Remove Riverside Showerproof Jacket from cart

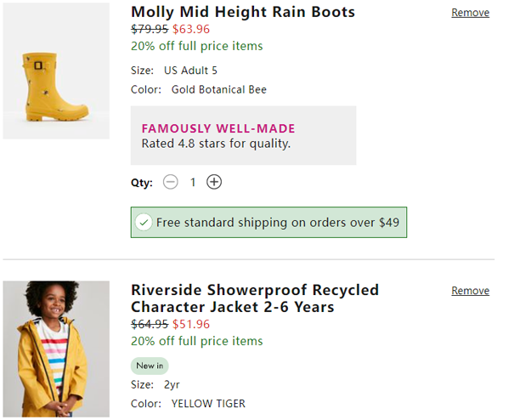(470, 291)
